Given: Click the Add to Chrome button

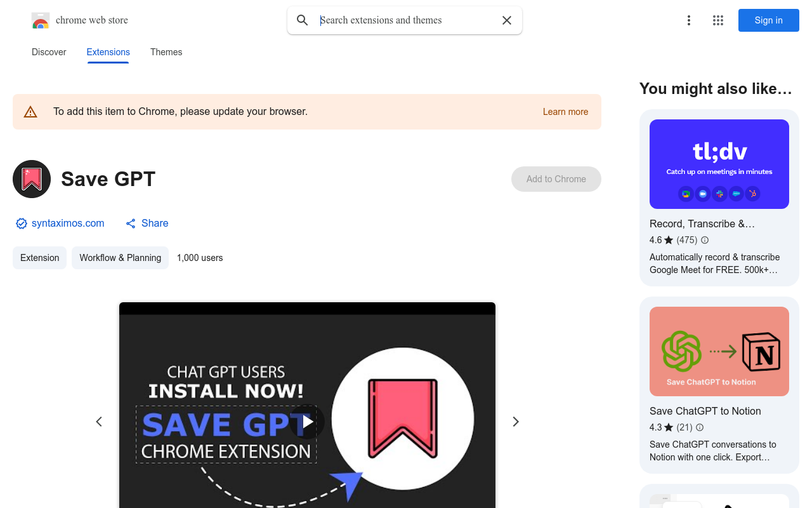Looking at the screenshot, I should click(556, 179).
